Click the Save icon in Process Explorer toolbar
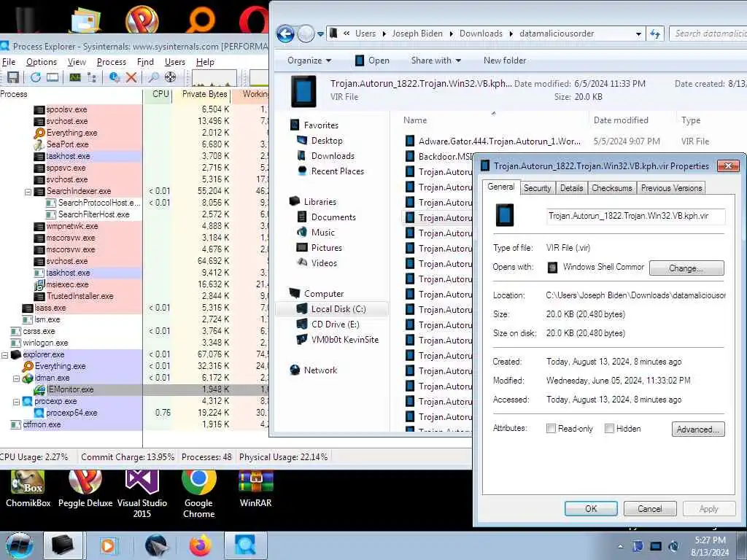 click(x=13, y=77)
